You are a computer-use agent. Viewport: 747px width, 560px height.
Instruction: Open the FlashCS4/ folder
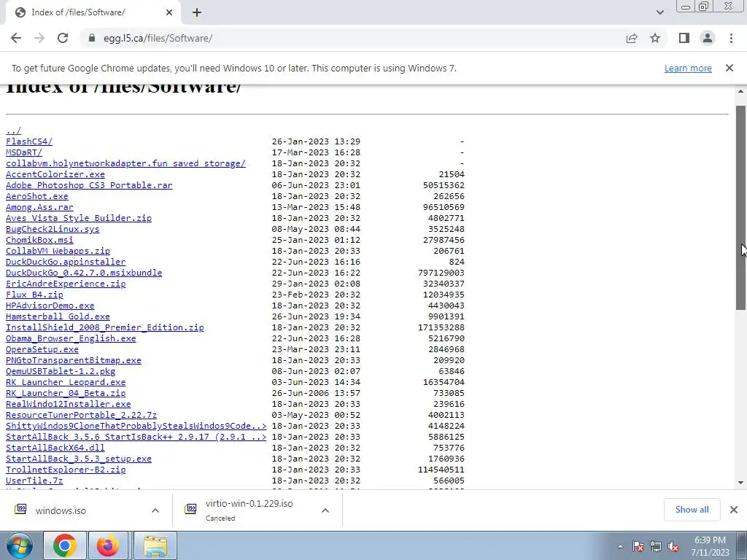coord(29,141)
